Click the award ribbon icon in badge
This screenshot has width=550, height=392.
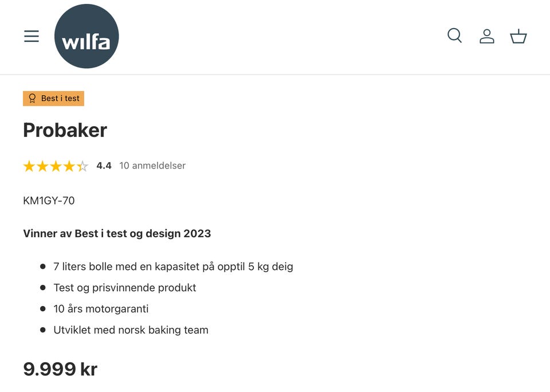tap(32, 99)
